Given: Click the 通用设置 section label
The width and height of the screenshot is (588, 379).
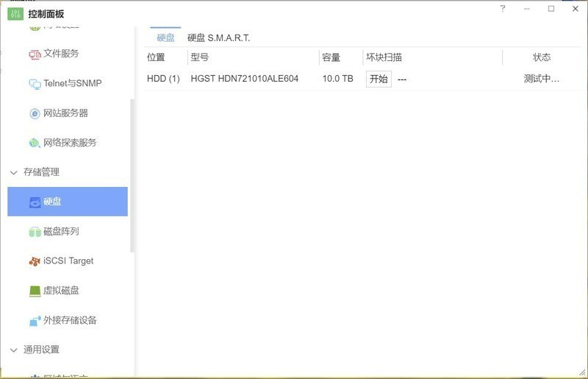Looking at the screenshot, I should (x=42, y=350).
